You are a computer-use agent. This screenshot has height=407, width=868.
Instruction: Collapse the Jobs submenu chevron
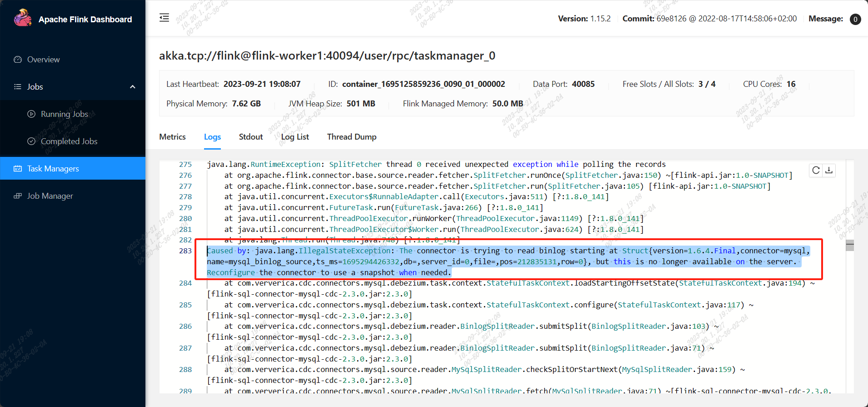click(133, 87)
